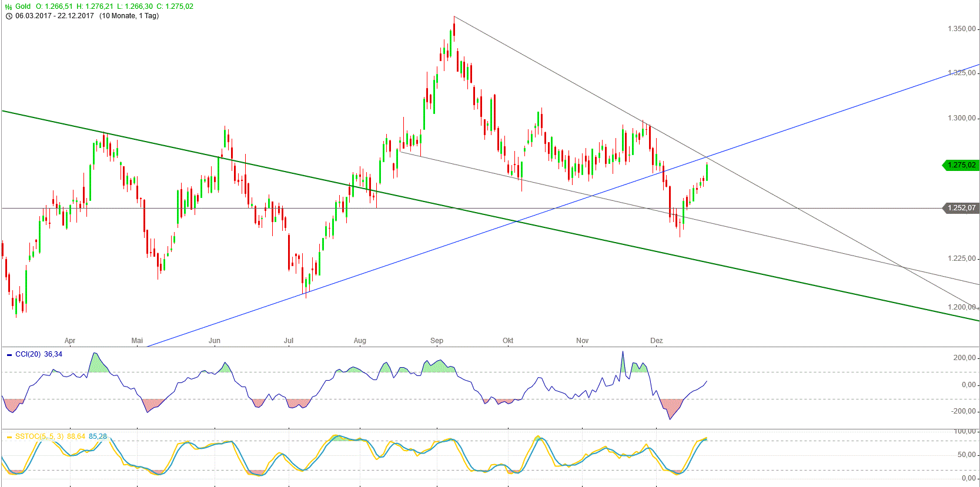Click the 1.200,00 price axis label
980x487 pixels.
point(962,307)
